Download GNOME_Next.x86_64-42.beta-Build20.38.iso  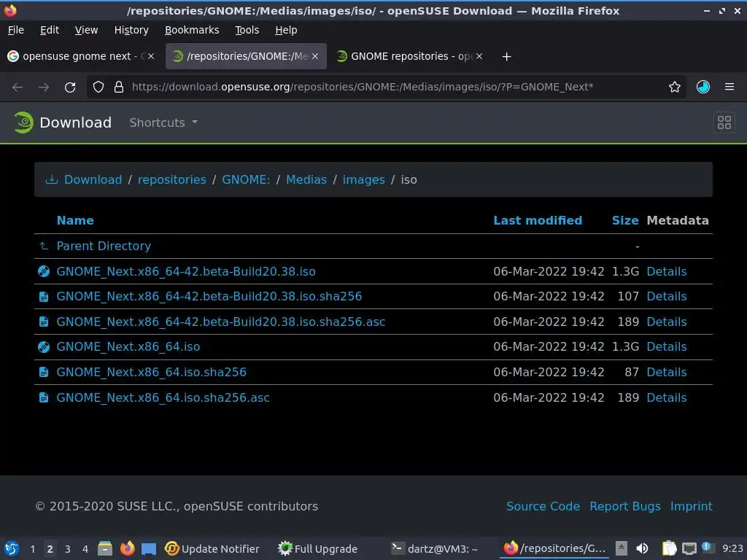(186, 271)
